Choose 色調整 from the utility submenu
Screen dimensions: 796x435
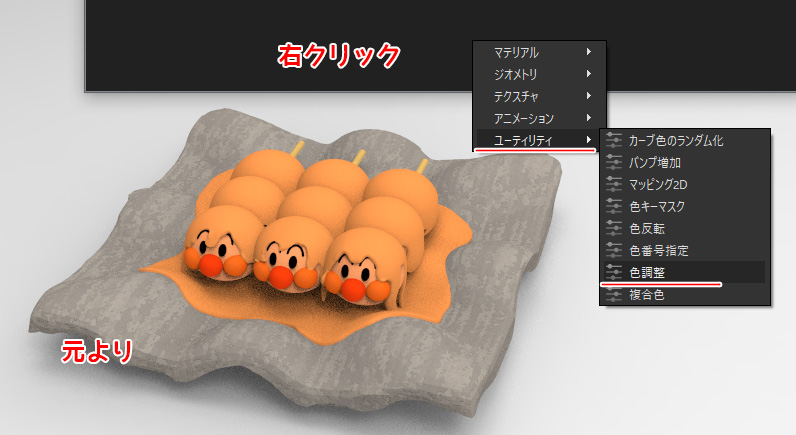click(650, 272)
